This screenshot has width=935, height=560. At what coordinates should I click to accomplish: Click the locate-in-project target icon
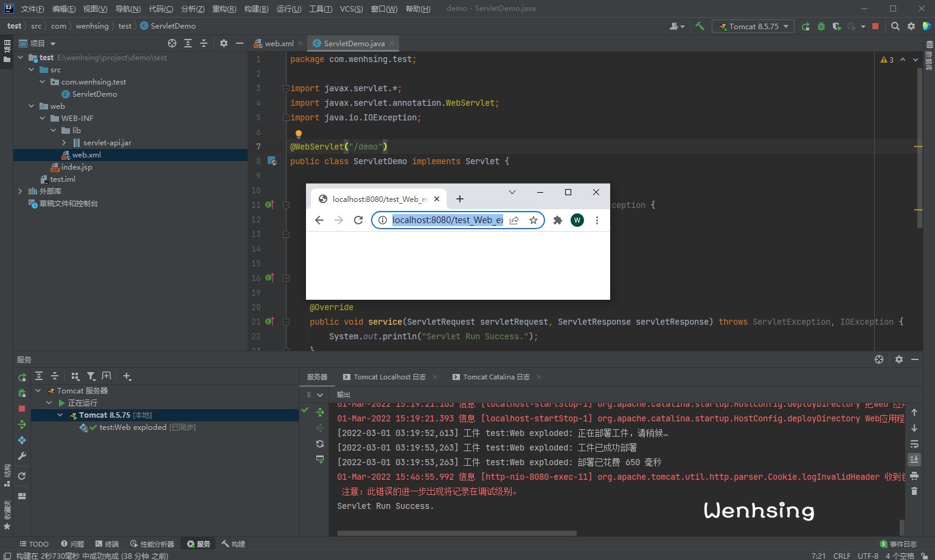[x=172, y=43]
